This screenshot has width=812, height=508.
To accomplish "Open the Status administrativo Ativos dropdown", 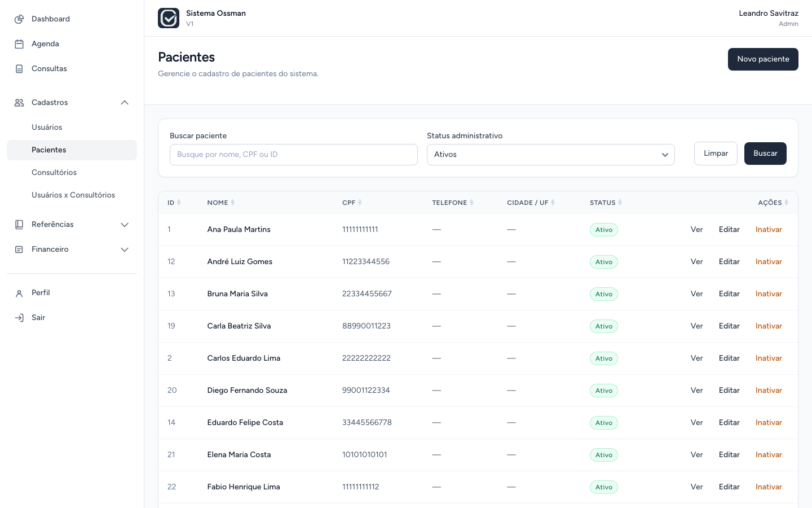I will click(551, 155).
